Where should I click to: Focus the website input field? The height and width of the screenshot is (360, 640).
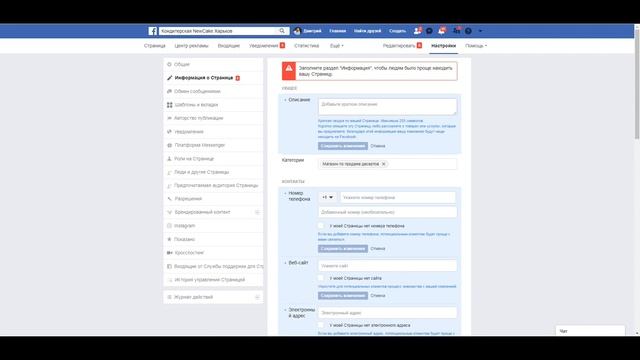tap(387, 266)
